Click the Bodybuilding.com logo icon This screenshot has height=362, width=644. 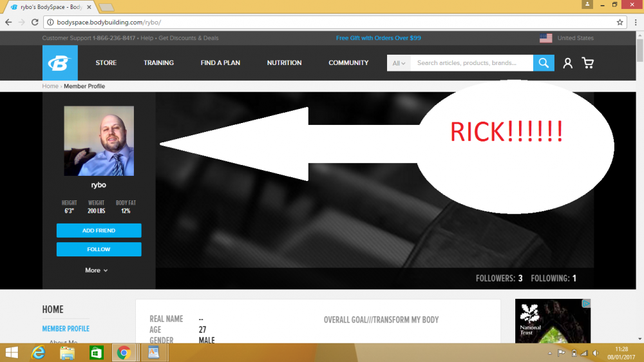[60, 63]
